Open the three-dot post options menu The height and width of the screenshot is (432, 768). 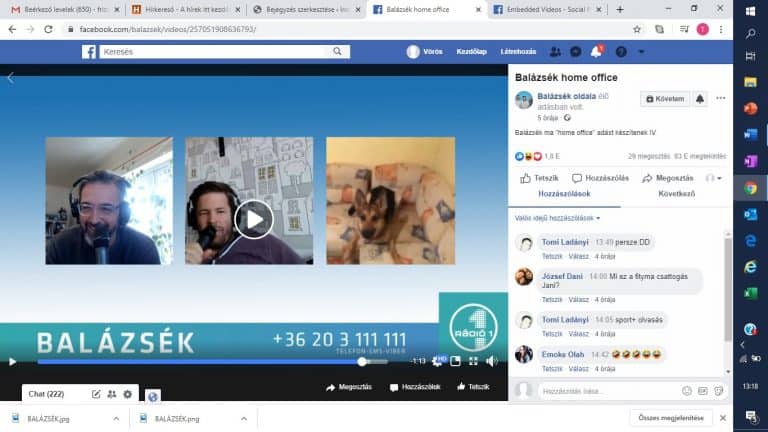(x=720, y=99)
